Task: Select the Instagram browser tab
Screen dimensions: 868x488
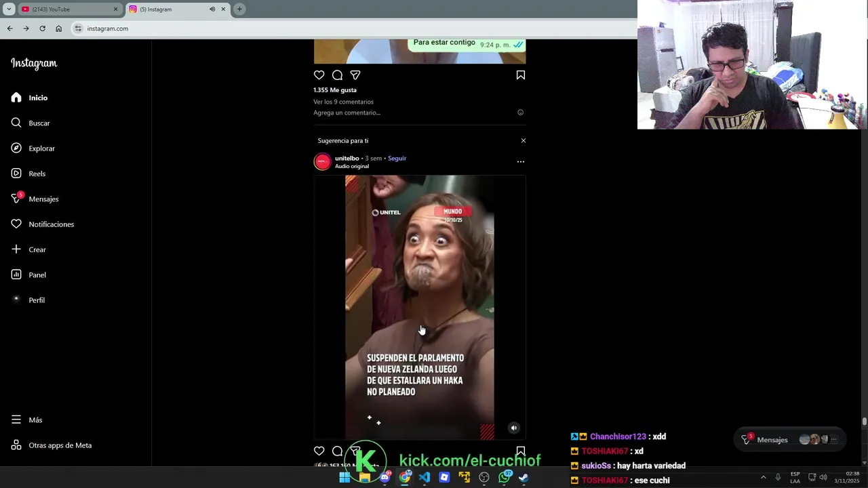Action: [178, 9]
